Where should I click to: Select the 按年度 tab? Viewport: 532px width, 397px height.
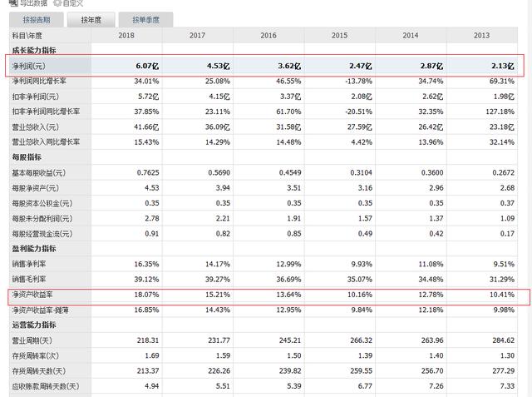(91, 20)
